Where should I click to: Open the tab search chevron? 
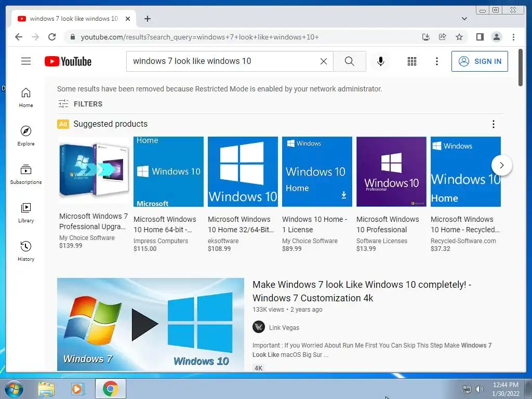(x=464, y=19)
